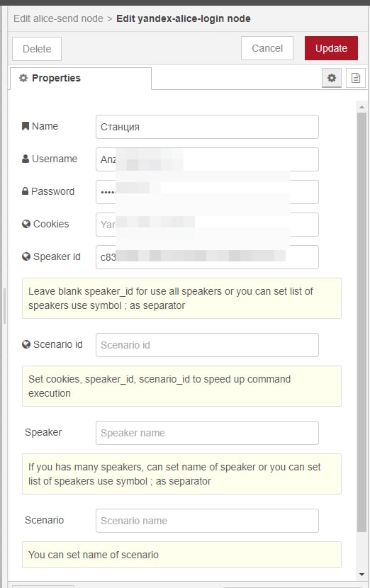Open node settings gear icon

332,78
